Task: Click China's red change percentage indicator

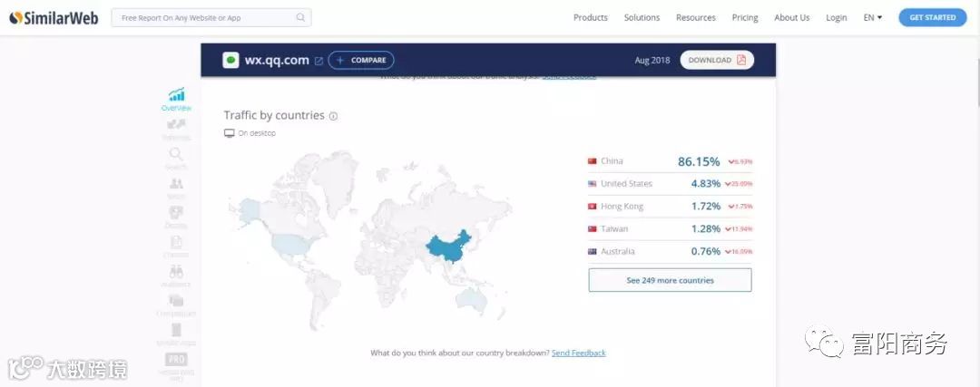Action: (x=740, y=161)
